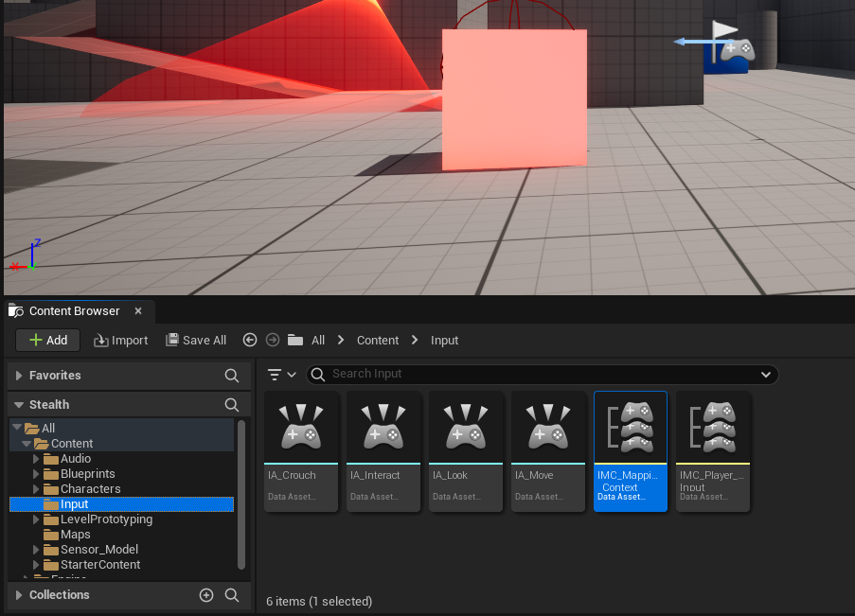Navigate back with the back arrow icon
Viewport: 855px width, 616px height.
point(249,340)
